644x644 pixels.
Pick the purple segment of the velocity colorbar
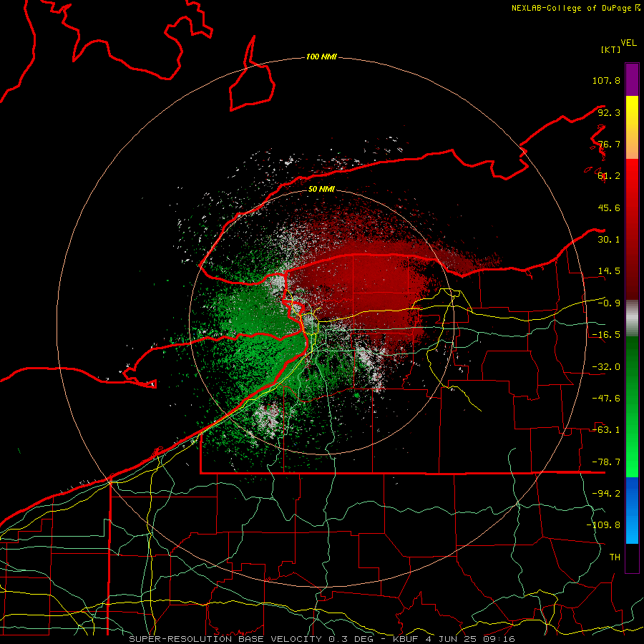[x=632, y=79]
